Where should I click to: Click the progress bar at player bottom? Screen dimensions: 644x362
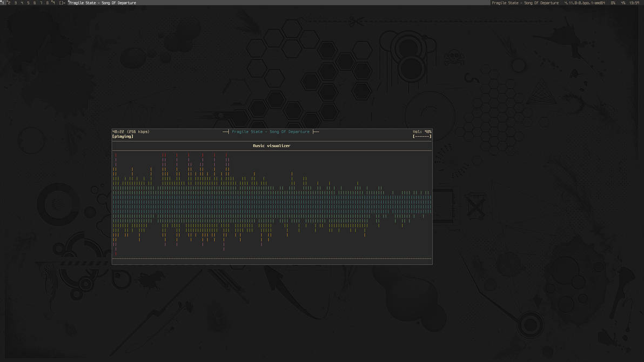coord(272,259)
